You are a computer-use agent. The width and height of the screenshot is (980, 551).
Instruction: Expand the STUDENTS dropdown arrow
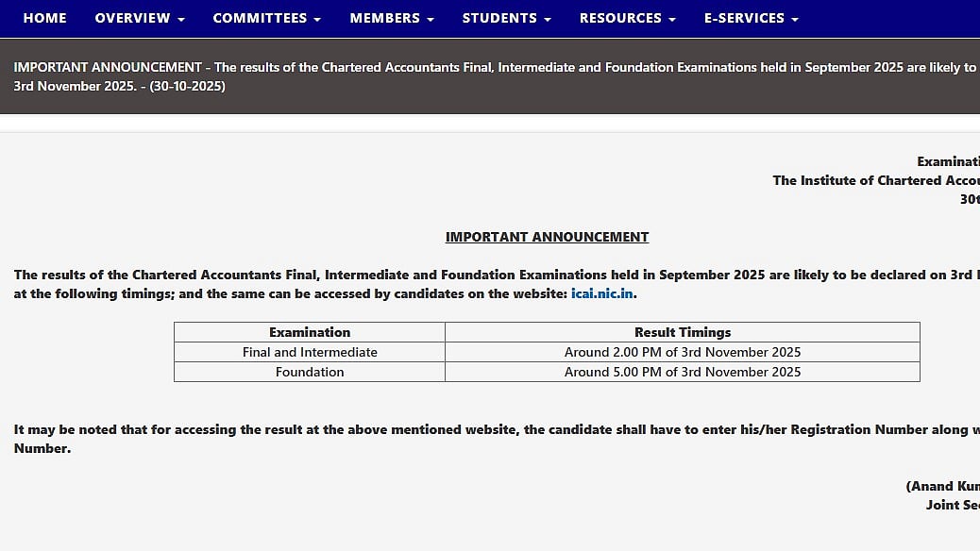pos(548,19)
